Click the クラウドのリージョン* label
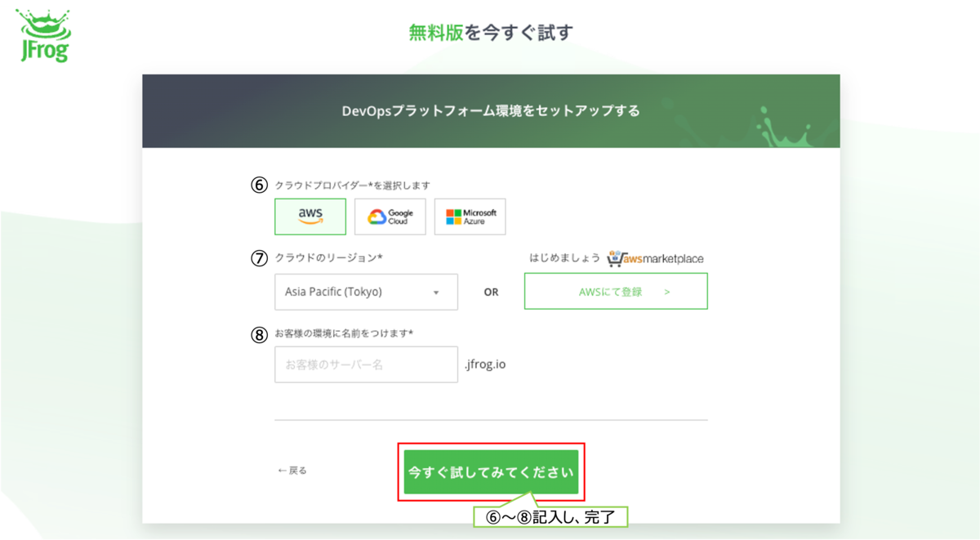The image size is (980, 540). pyautogui.click(x=328, y=258)
